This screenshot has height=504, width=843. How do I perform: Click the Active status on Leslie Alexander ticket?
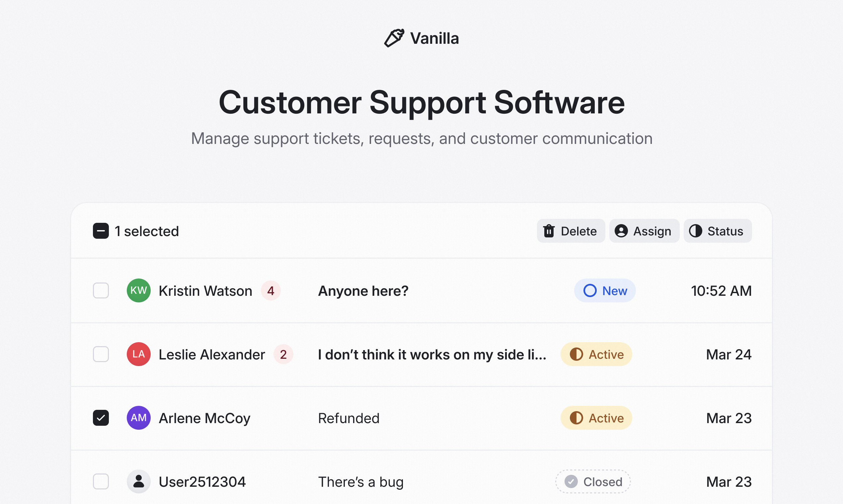pos(596,354)
